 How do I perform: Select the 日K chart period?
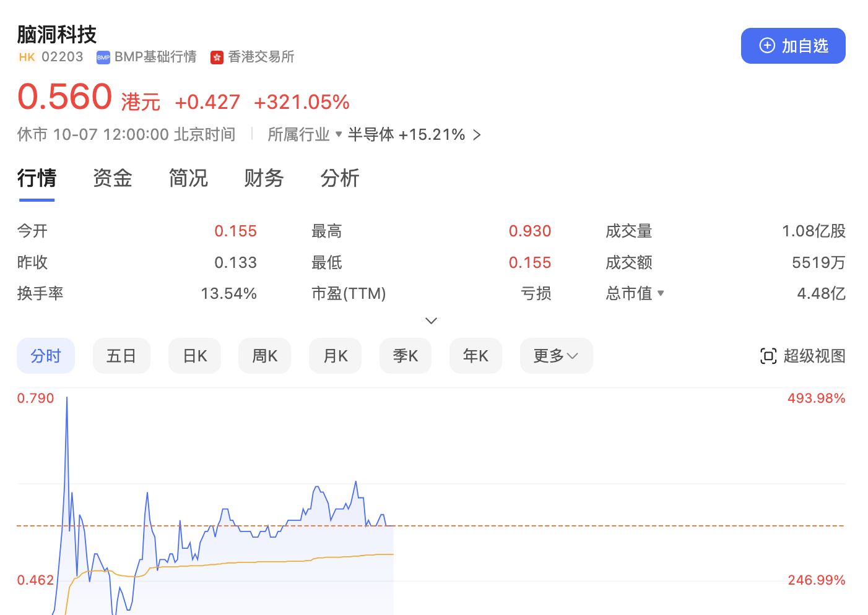(194, 356)
